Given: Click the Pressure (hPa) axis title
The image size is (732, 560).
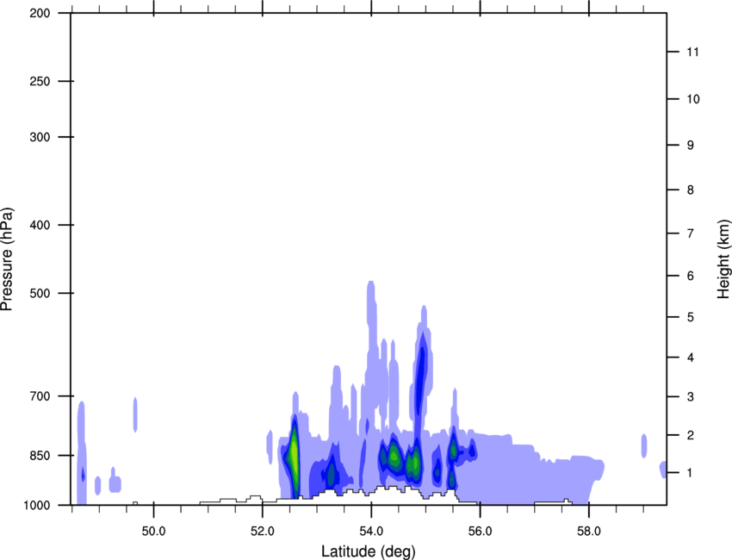Looking at the screenshot, I should (x=7, y=259).
